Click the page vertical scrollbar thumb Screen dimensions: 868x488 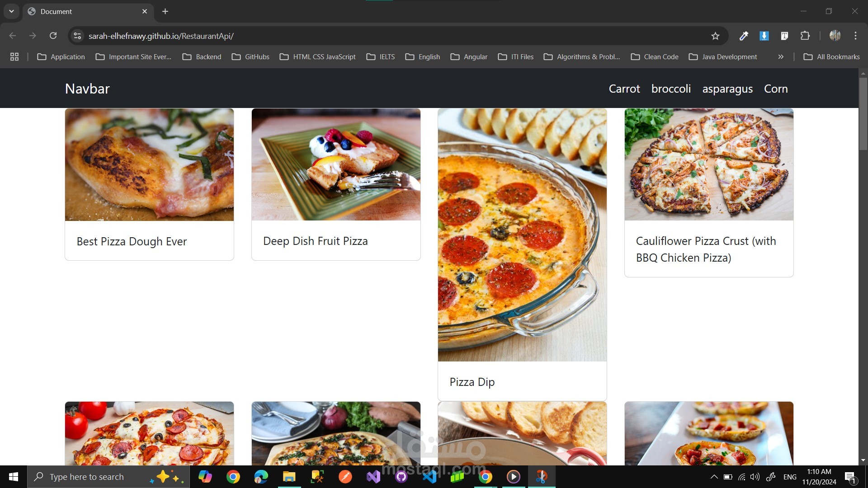tap(863, 113)
